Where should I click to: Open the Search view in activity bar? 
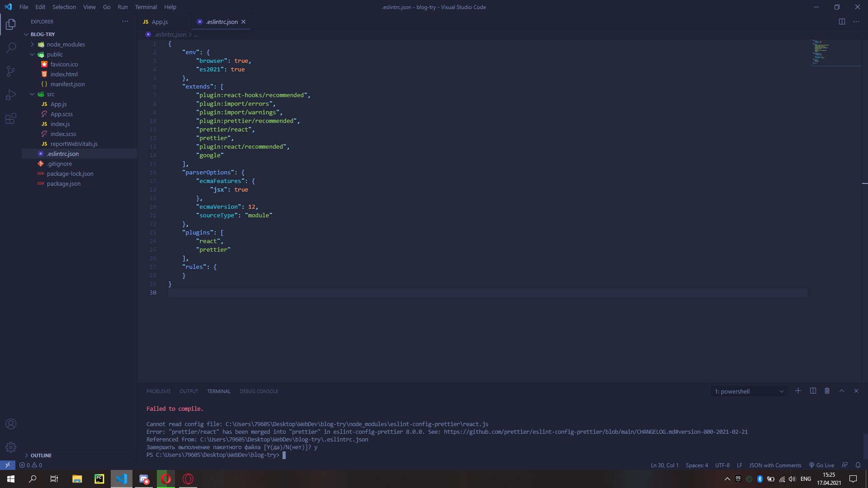click(11, 47)
